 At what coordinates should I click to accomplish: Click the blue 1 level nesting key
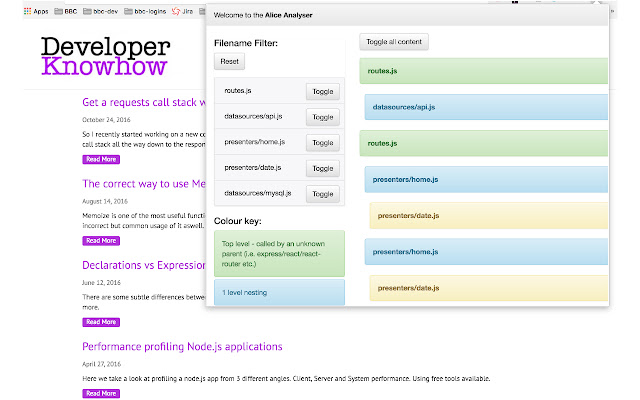tap(279, 292)
